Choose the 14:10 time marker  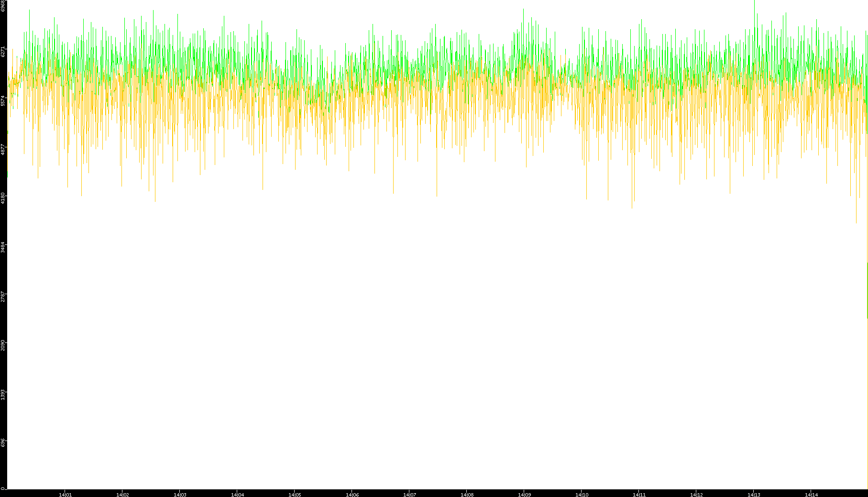582,495
